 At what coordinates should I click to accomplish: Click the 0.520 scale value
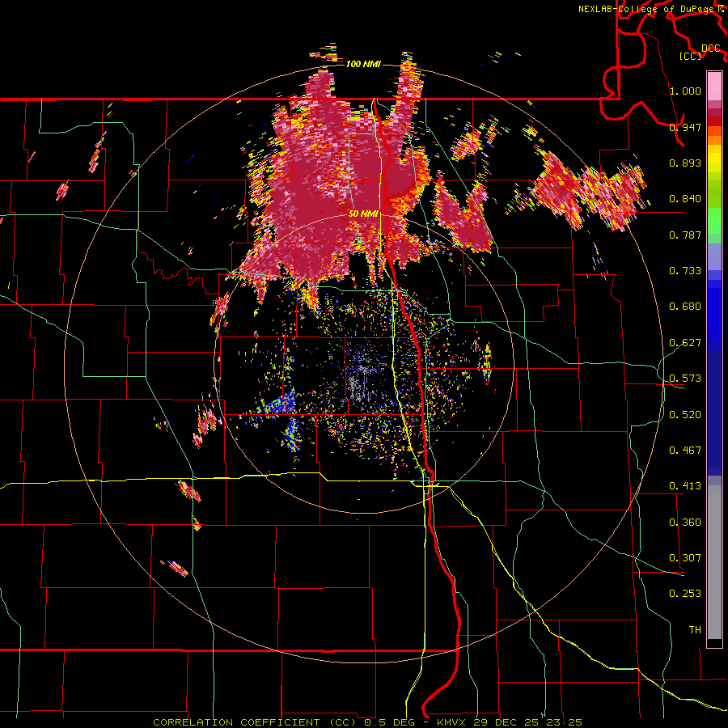coord(685,415)
